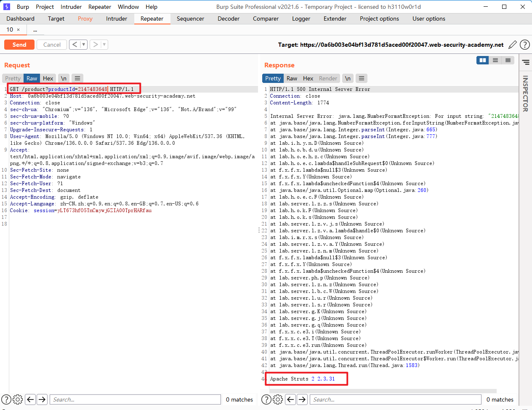Open the Extender tab
Viewport: 532px width, 410px height.
[x=335, y=19]
